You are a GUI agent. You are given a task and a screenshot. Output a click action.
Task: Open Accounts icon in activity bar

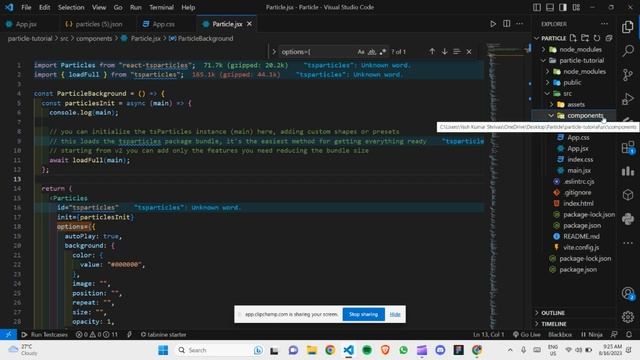628,293
